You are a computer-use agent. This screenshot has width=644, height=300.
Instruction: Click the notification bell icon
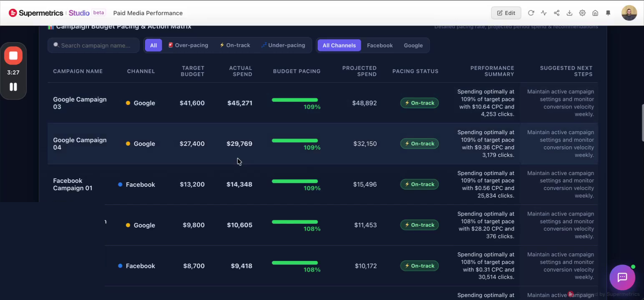pos(608,13)
